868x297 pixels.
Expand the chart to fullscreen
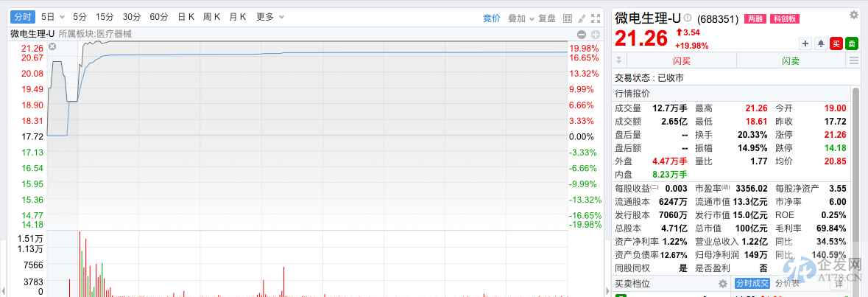[x=596, y=17]
